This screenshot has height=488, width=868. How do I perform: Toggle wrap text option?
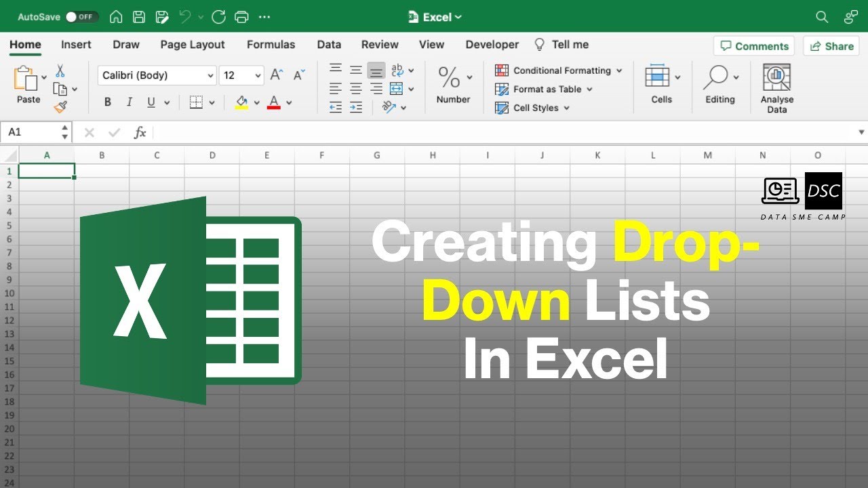[x=397, y=70]
